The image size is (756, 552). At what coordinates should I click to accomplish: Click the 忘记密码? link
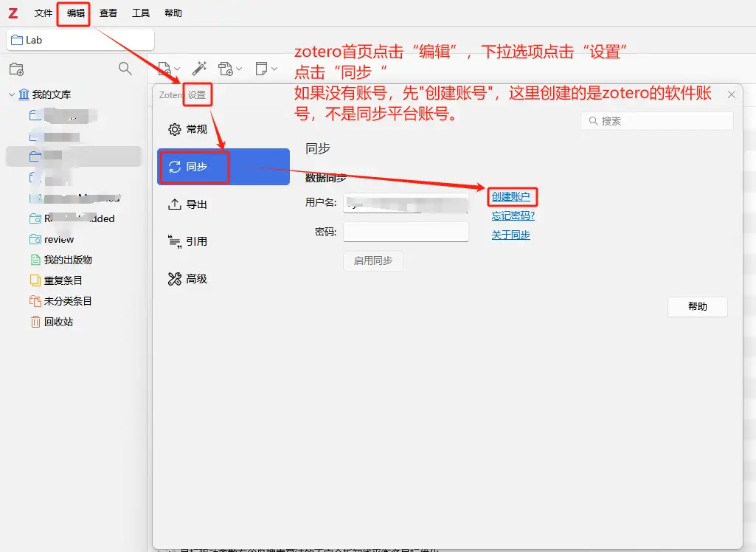coord(513,215)
